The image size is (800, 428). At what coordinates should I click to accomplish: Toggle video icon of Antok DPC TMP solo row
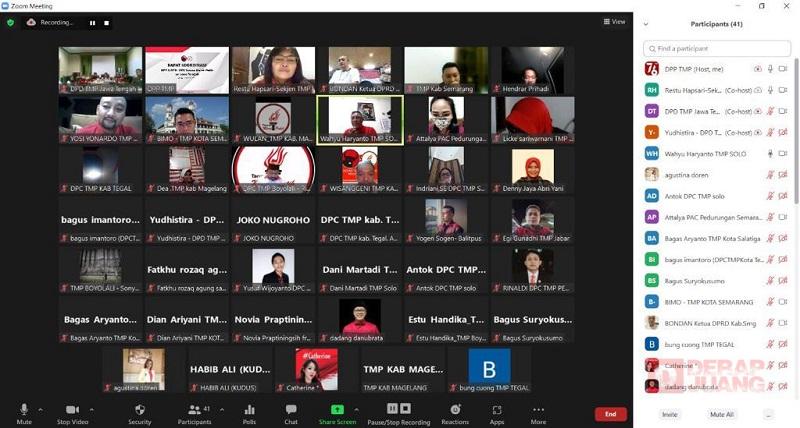pyautogui.click(x=783, y=196)
